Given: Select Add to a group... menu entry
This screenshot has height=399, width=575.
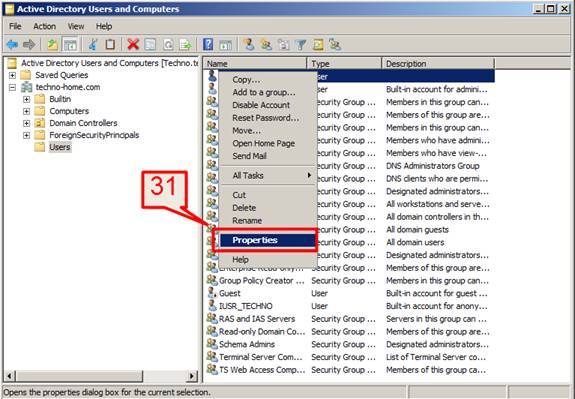Looking at the screenshot, I should point(268,92).
